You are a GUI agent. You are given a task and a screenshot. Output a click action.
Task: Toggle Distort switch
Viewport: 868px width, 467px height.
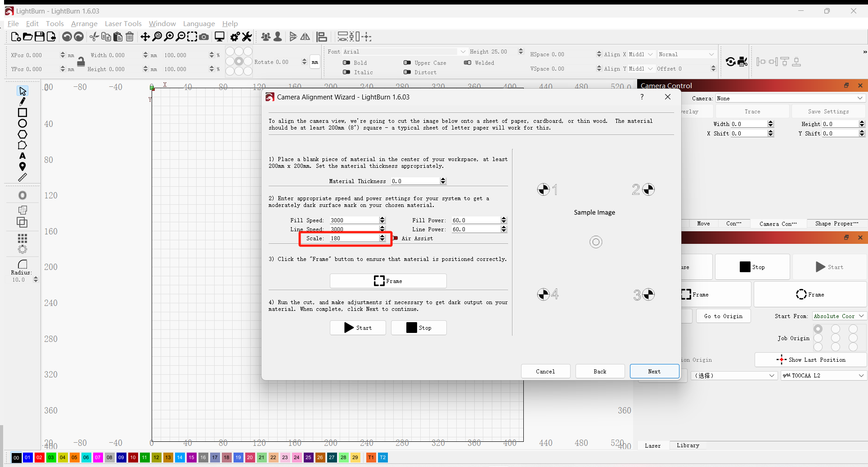(x=407, y=72)
